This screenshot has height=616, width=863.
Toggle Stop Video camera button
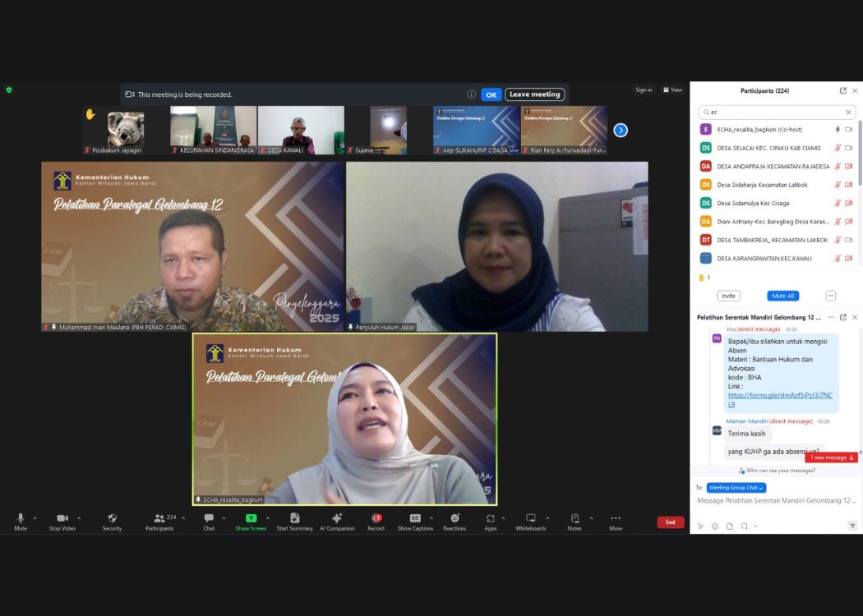(62, 518)
